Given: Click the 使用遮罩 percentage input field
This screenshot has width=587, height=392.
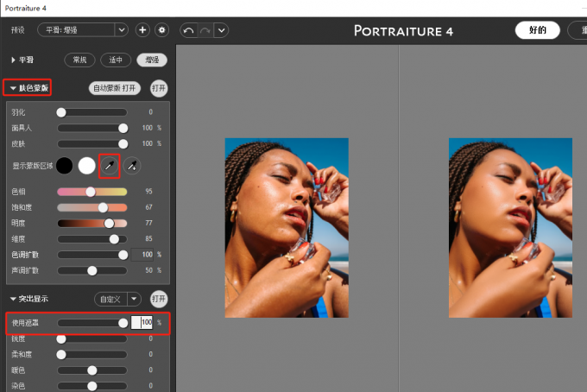Looking at the screenshot, I should (142, 322).
